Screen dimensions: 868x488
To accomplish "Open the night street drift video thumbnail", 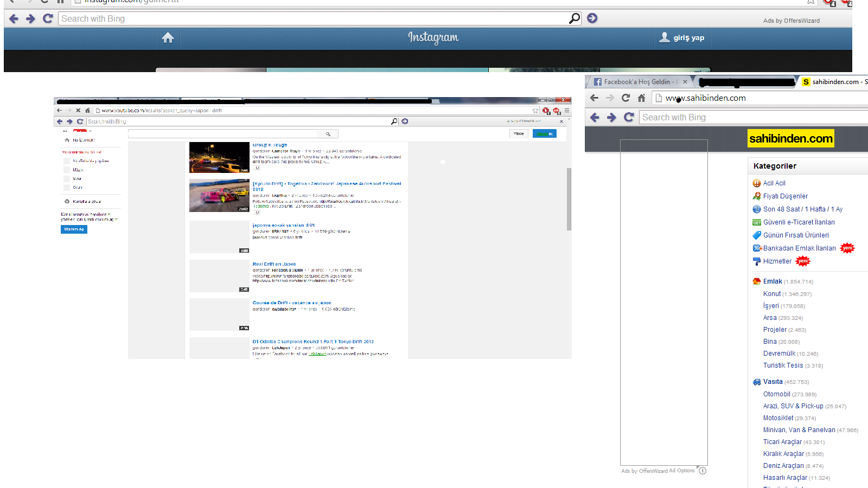I will [x=219, y=157].
